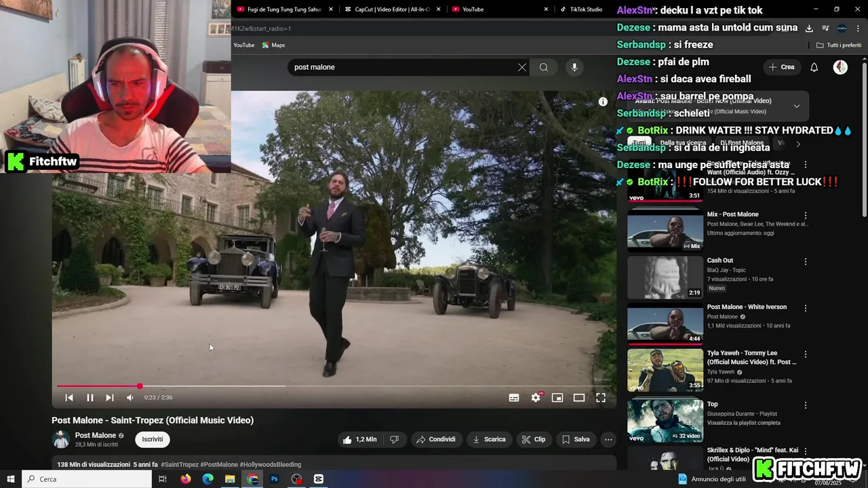
Task: Open the YouTube notifications bell
Action: pos(814,67)
